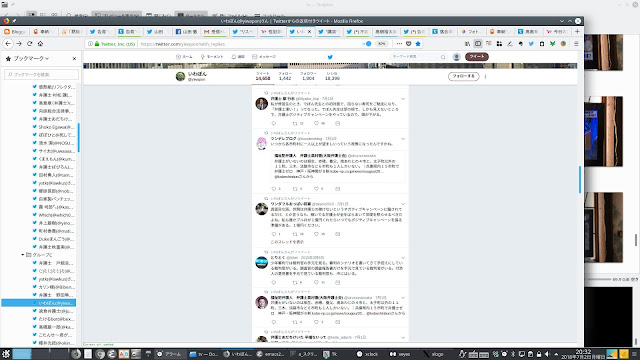
Task: Open the Shoko Egawa bookmark
Action: pos(53,127)
